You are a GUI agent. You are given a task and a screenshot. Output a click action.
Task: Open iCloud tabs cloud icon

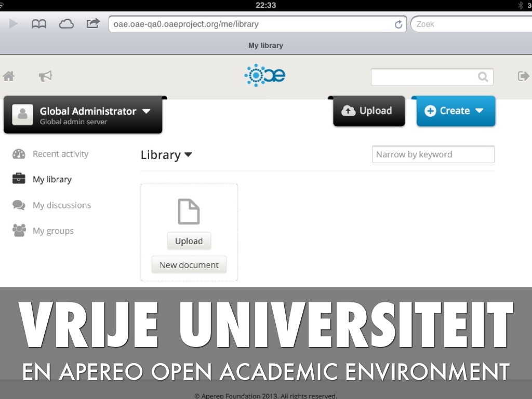coord(66,24)
